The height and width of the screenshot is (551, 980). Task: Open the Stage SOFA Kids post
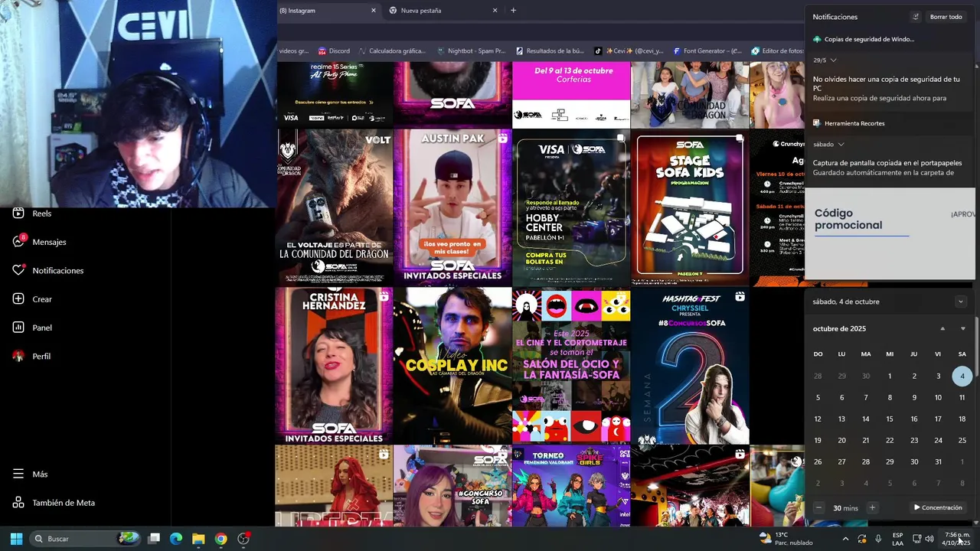pyautogui.click(x=690, y=207)
